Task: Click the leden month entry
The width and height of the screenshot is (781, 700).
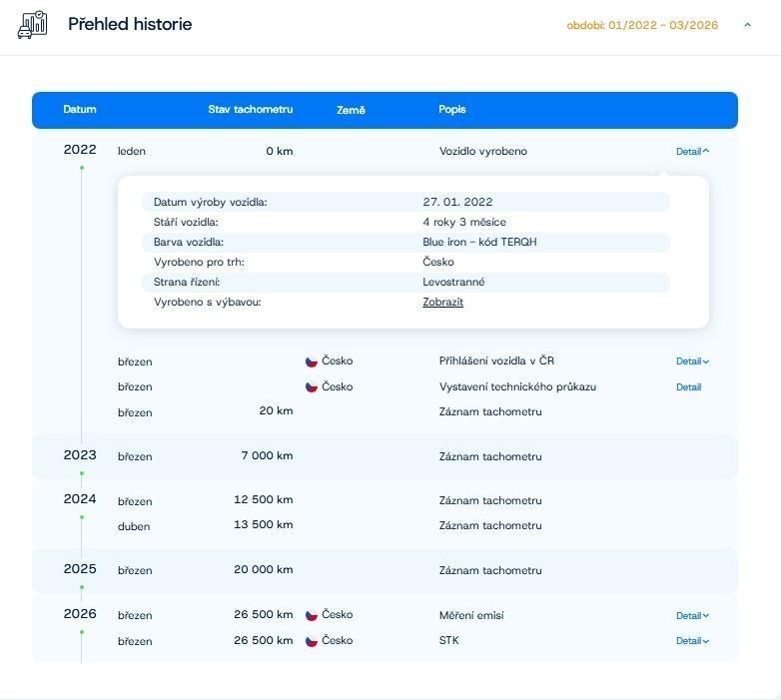Action: click(132, 152)
